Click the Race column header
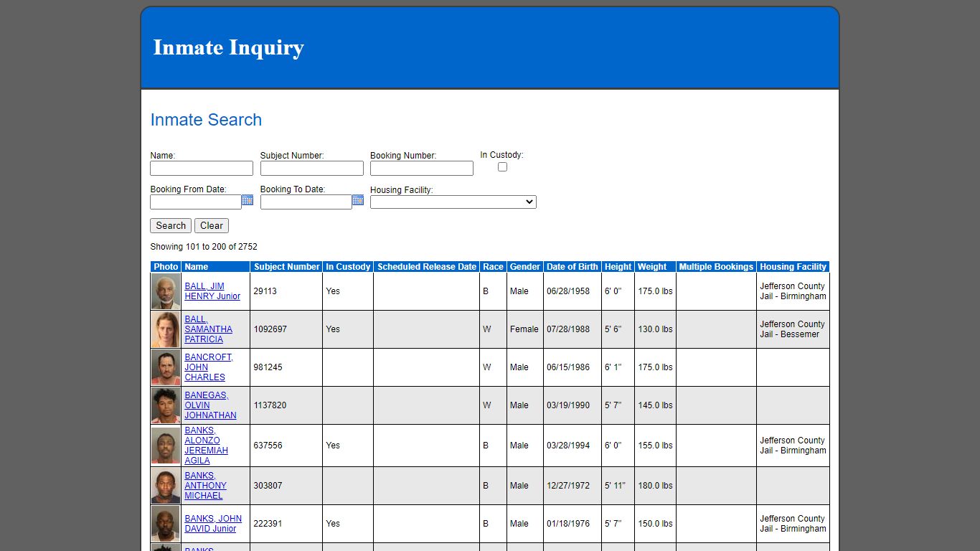 tap(493, 267)
